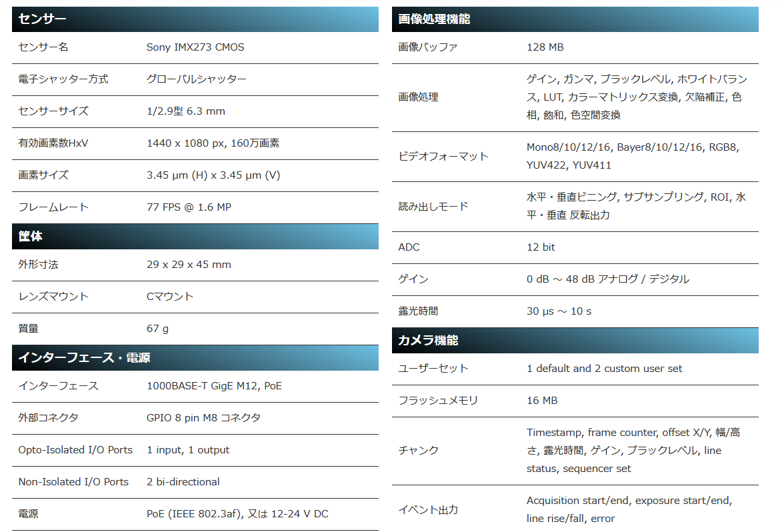
Task: Select the 2 bi-directional value
Action: pyautogui.click(x=183, y=482)
